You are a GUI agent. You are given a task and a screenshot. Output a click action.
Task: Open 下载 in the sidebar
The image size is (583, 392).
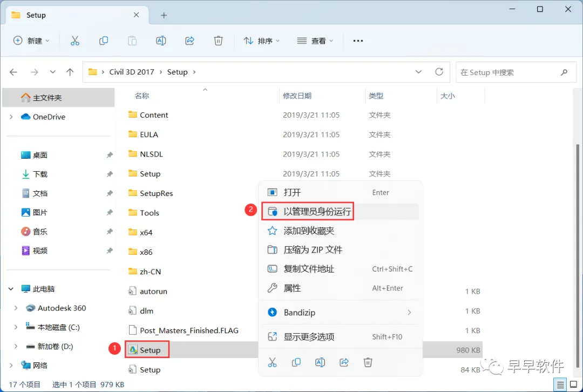(x=40, y=174)
